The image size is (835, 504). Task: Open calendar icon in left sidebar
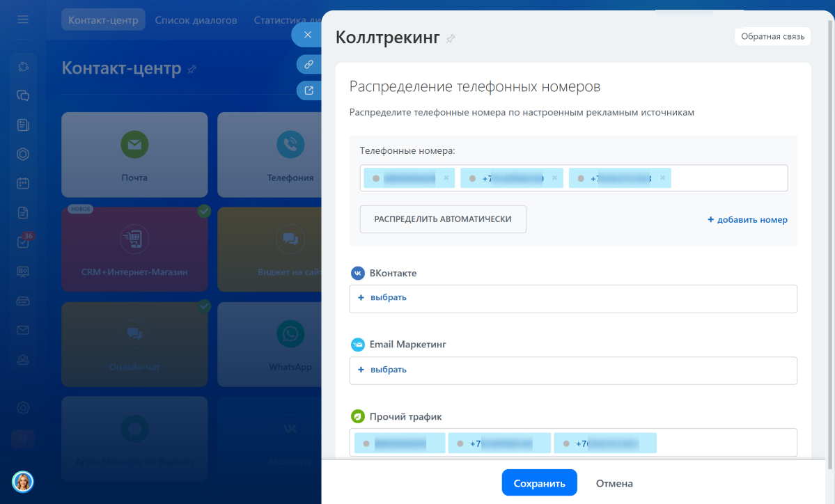point(23,184)
